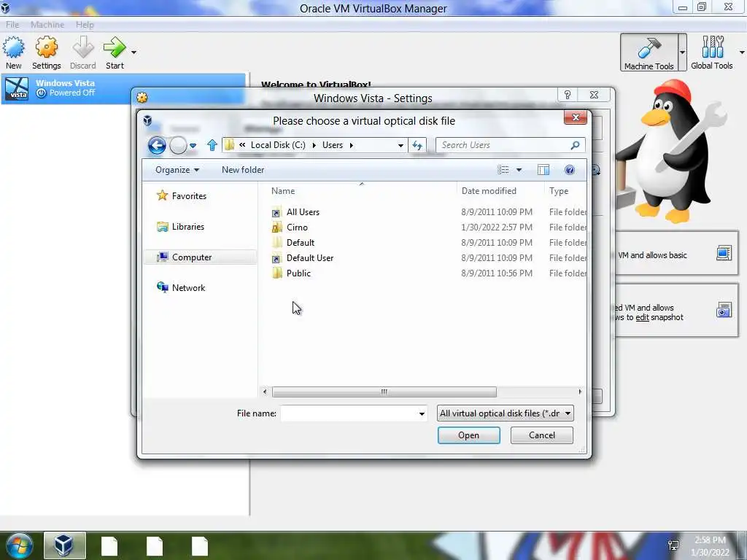Open the Organize menu
Screen dimensions: 747x560
(x=177, y=169)
